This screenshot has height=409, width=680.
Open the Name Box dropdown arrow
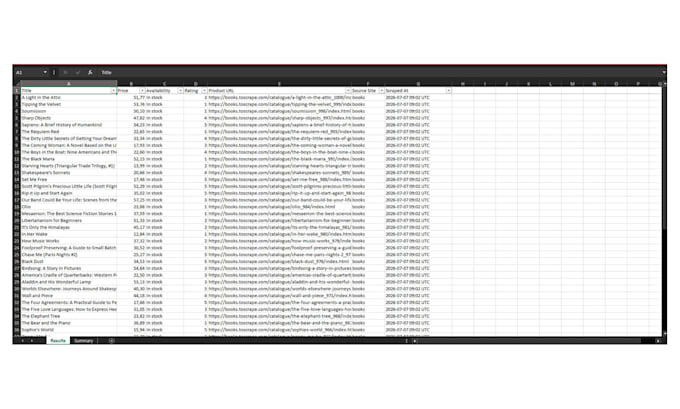click(x=45, y=72)
